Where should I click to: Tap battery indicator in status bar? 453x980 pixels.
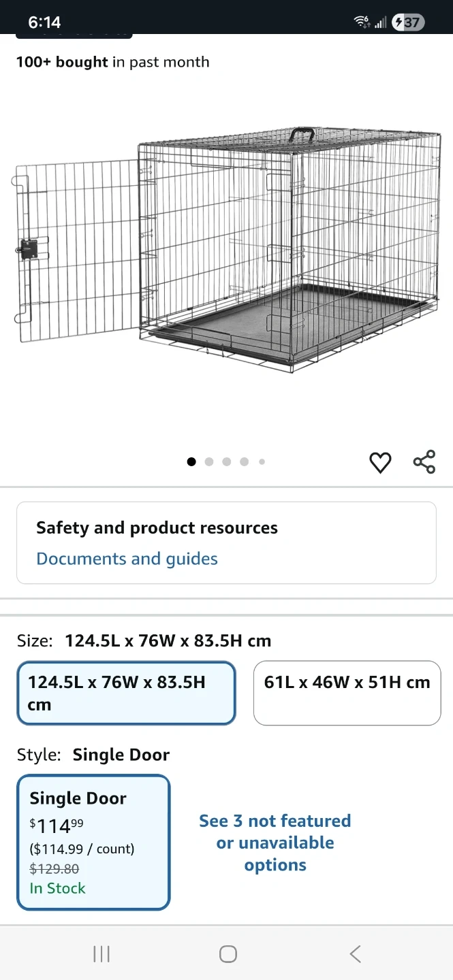(x=408, y=22)
